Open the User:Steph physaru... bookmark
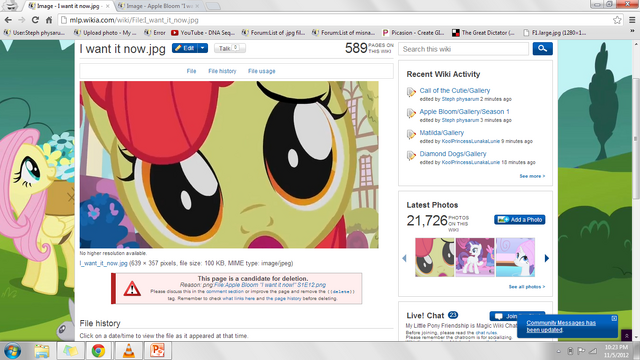The image size is (640, 360). [x=34, y=32]
